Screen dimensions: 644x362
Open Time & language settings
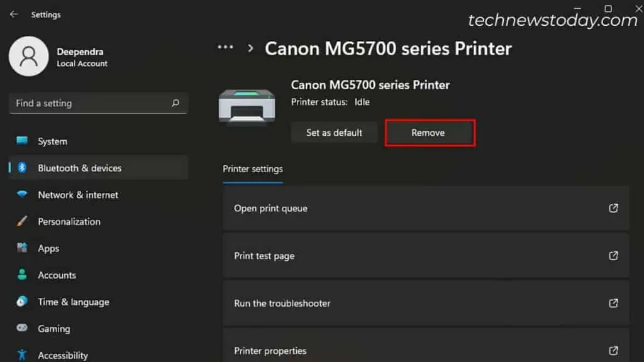tap(74, 302)
